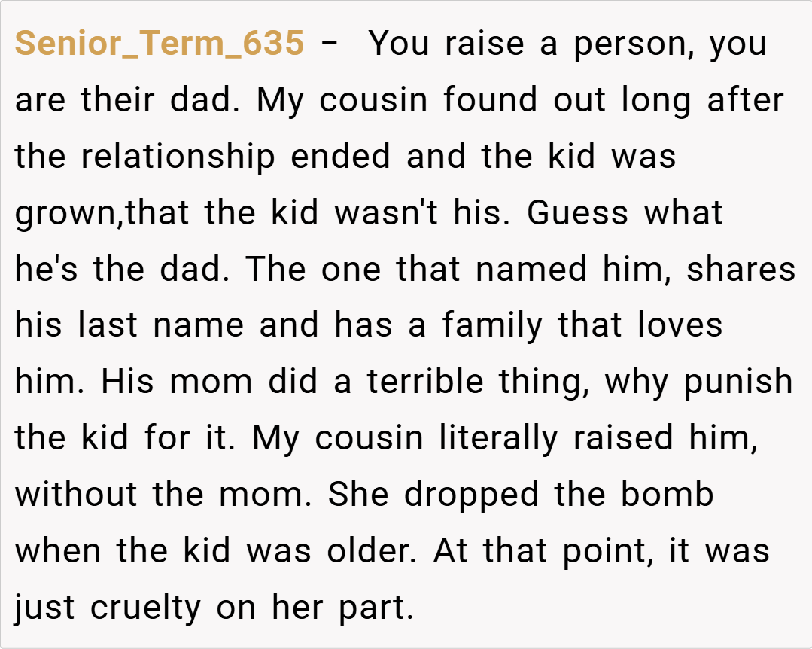Click the word "Guess" in the comment
This screenshot has height=649, width=812.
[x=577, y=213]
